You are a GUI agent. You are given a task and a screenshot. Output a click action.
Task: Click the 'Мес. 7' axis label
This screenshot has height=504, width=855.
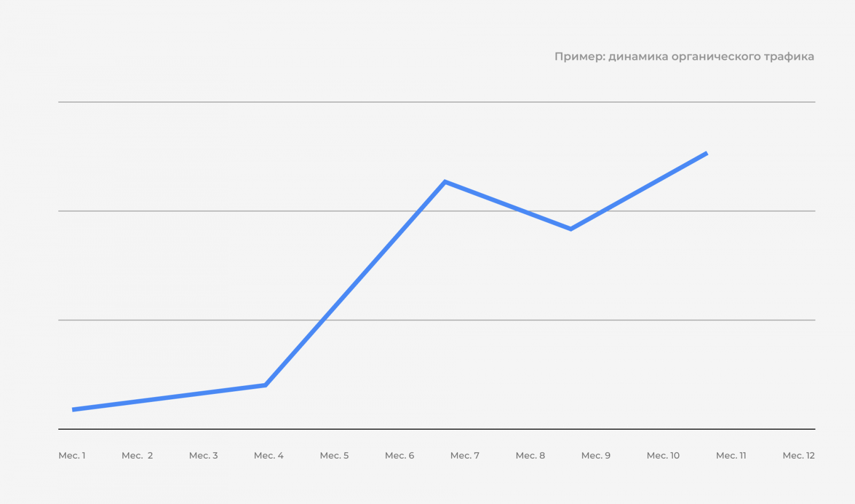465,455
